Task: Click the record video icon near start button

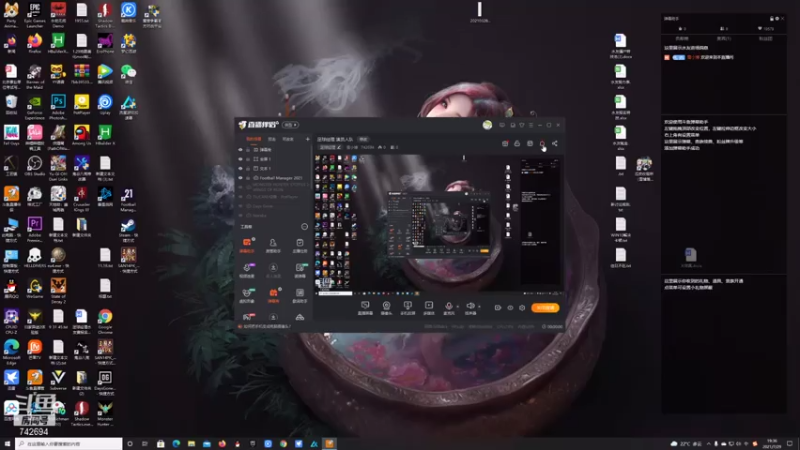Action: pos(498,308)
